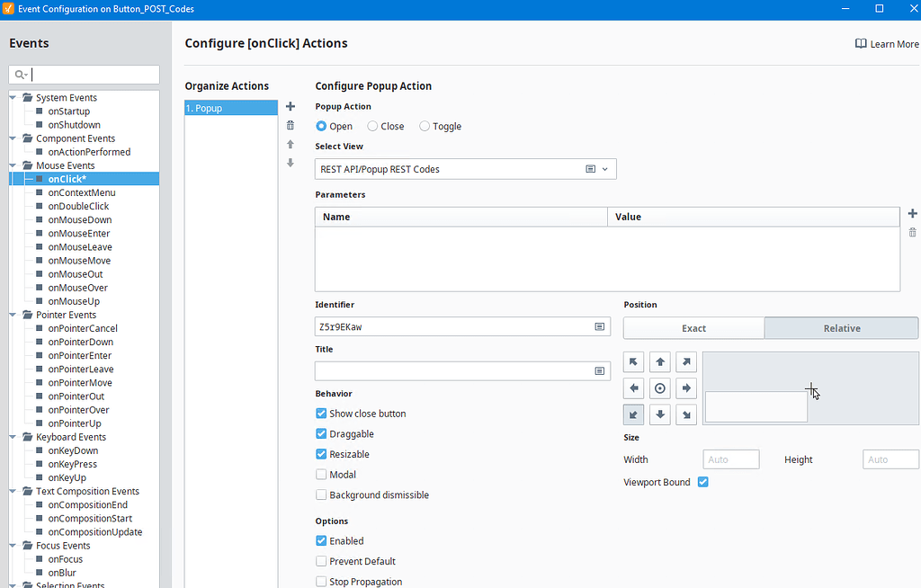This screenshot has height=588, width=921.
Task: Center the popup using the target position icon
Action: [660, 389]
